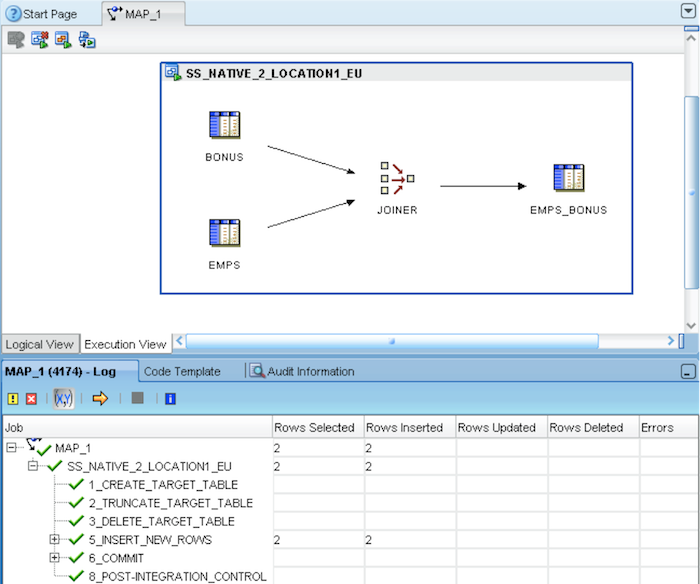Screen dimensions: 700x584
Task: Click the Audit Information magnifier icon
Action: pos(257,371)
